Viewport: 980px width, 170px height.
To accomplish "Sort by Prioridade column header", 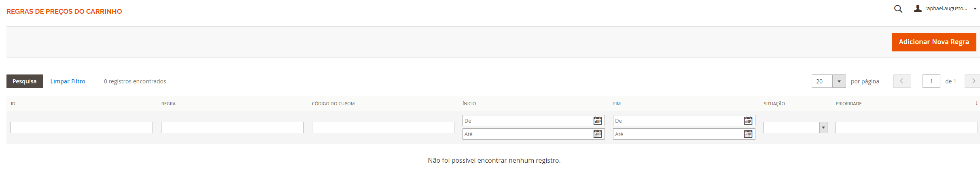I will (x=848, y=104).
